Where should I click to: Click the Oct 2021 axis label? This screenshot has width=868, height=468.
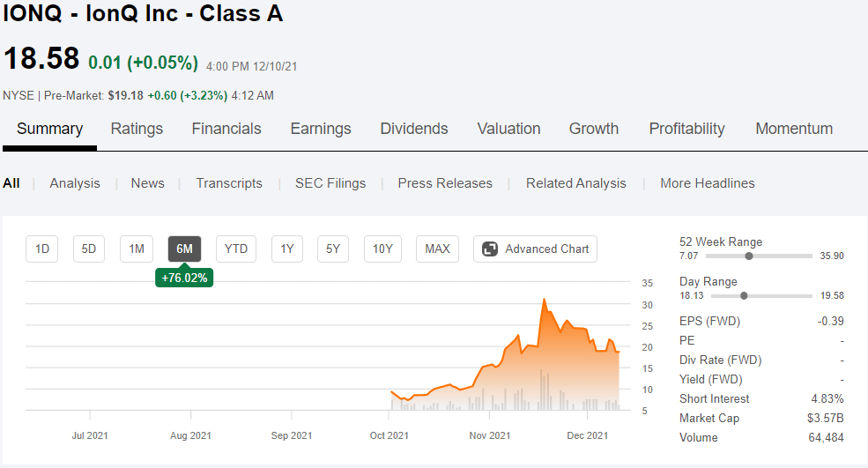(389, 435)
